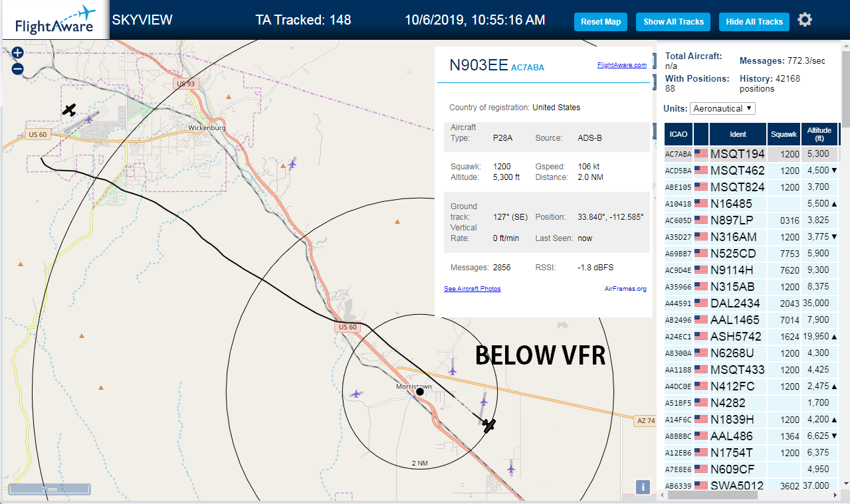The height and width of the screenshot is (504, 850).
Task: Select the AAL1465 aircraft row
Action: point(752,320)
